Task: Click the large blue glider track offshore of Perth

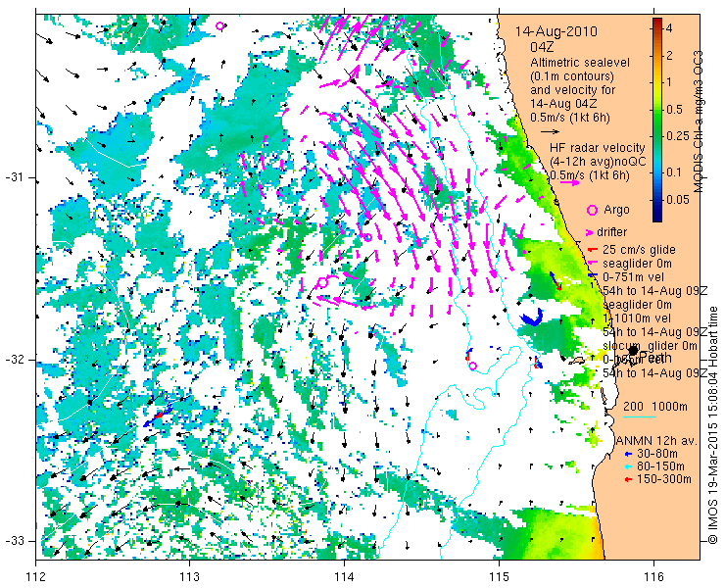Action: click(x=532, y=318)
